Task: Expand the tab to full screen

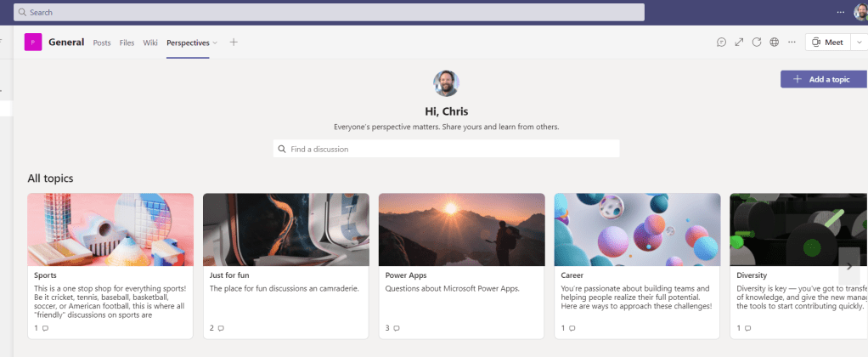Action: tap(739, 42)
